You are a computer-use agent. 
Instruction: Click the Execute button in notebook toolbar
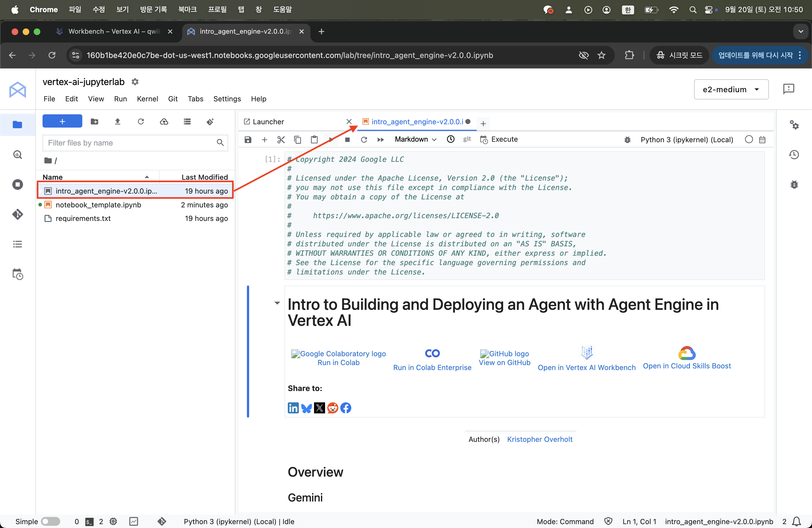[499, 139]
